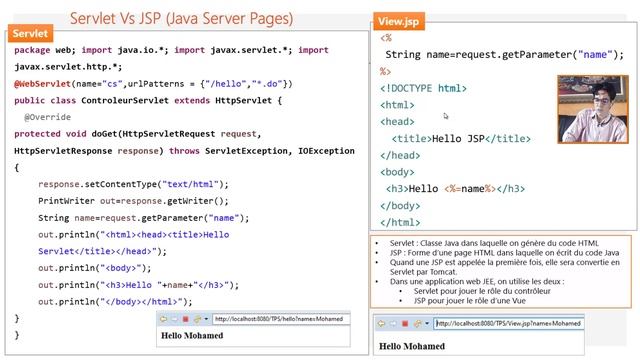Click the bullet 'JSP : Forme d'une page HTML...'
The height and width of the screenshot is (360, 640).
(504, 253)
